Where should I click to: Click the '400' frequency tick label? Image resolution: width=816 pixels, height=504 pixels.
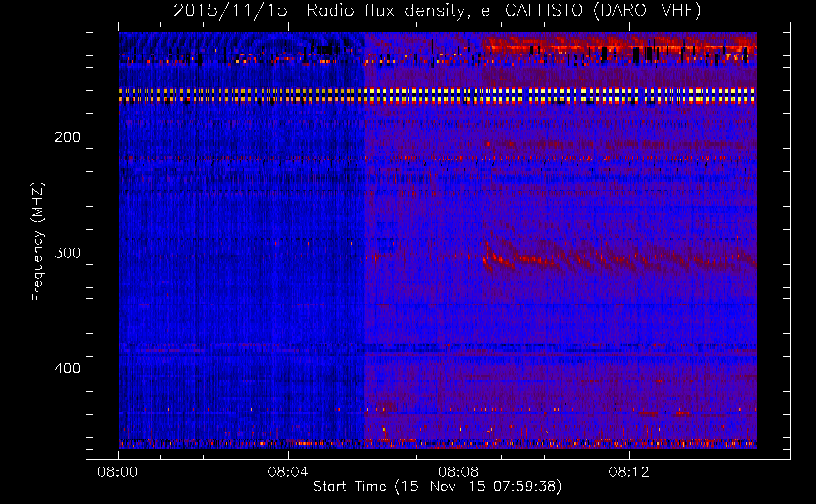(x=67, y=368)
